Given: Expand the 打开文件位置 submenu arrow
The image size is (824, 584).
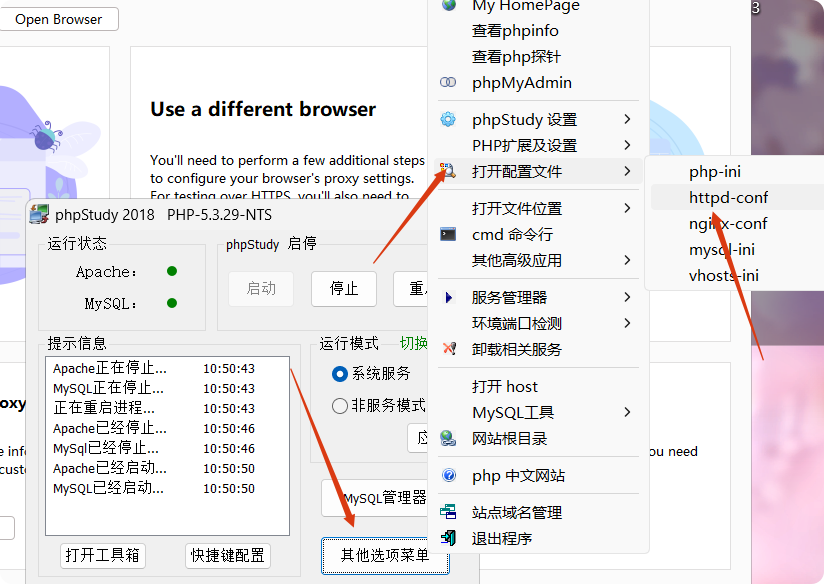Looking at the screenshot, I should pyautogui.click(x=627, y=208).
